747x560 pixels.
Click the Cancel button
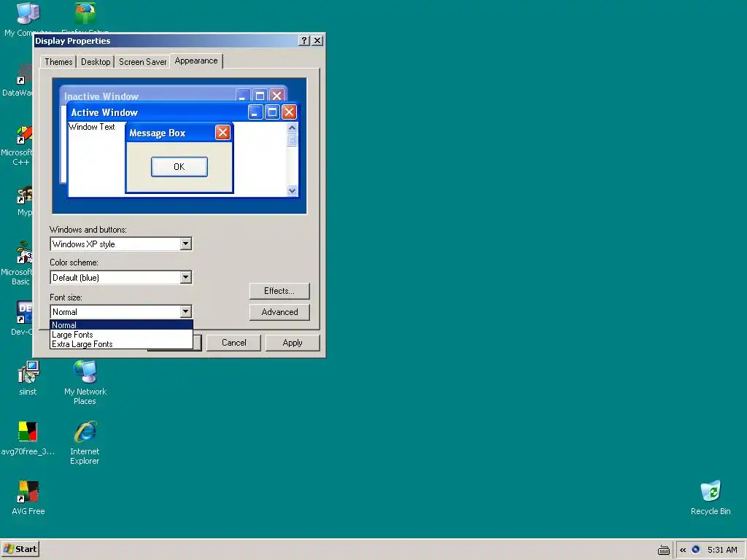(x=234, y=343)
